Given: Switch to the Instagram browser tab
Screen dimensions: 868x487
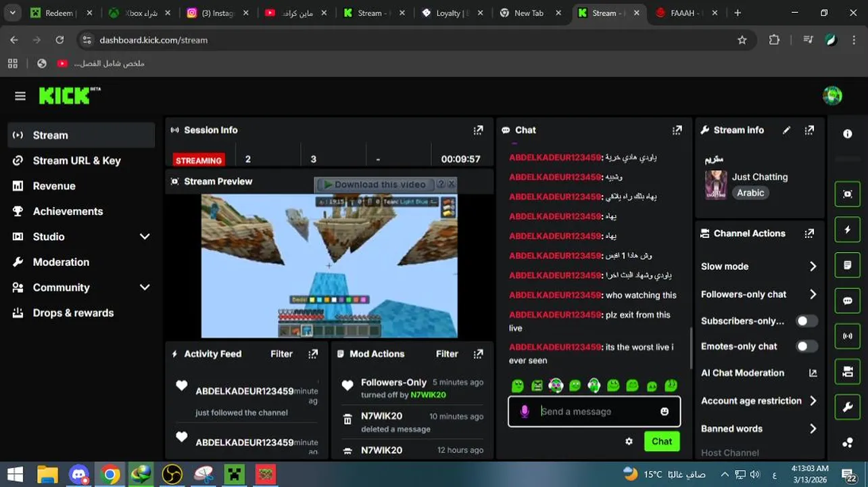Looking at the screenshot, I should pos(218,13).
